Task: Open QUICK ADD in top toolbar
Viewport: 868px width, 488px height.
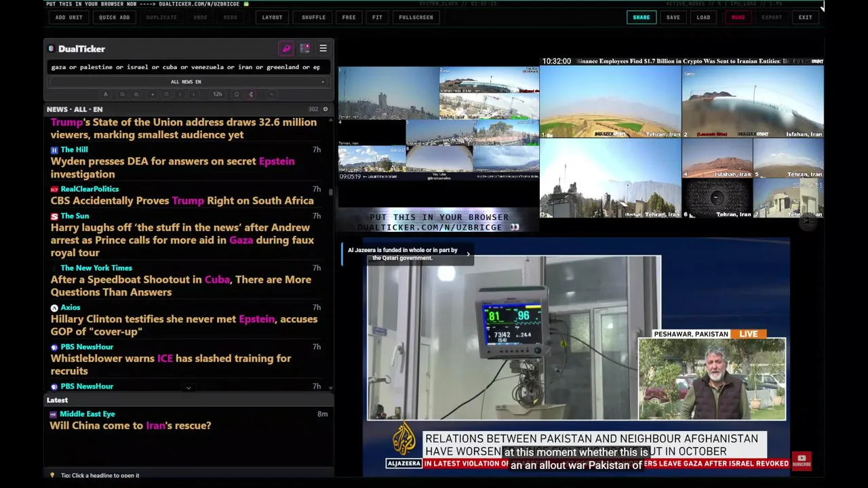Action: tap(114, 17)
